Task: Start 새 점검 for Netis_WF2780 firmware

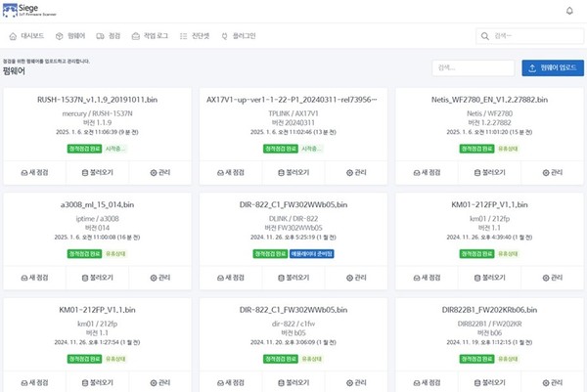Action: (428, 172)
